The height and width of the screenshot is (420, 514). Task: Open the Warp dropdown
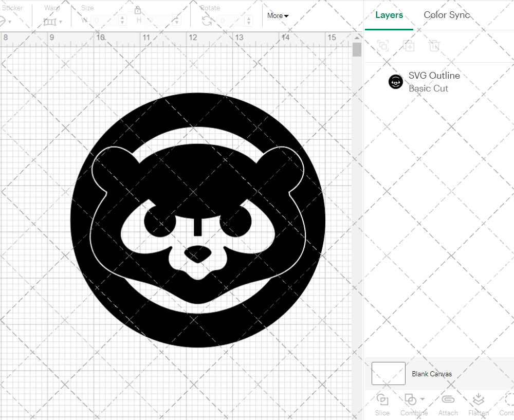pyautogui.click(x=58, y=21)
